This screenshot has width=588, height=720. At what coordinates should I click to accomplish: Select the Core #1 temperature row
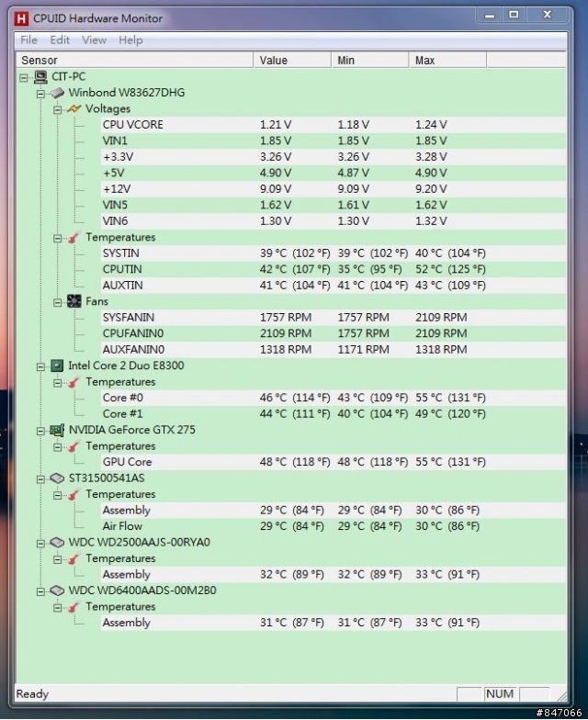(334, 414)
